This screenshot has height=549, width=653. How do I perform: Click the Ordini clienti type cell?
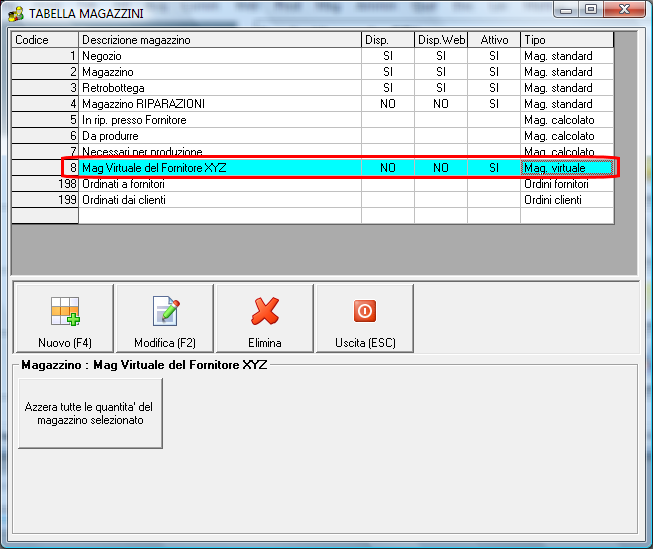[x=567, y=200]
